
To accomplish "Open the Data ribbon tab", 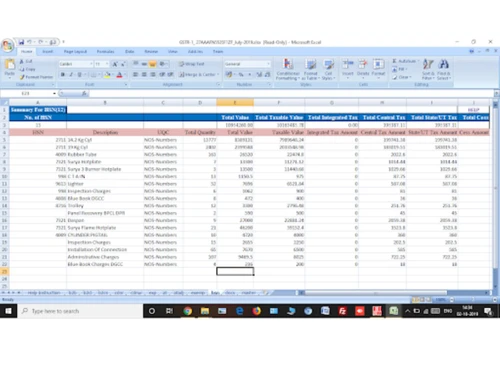I will (129, 51).
